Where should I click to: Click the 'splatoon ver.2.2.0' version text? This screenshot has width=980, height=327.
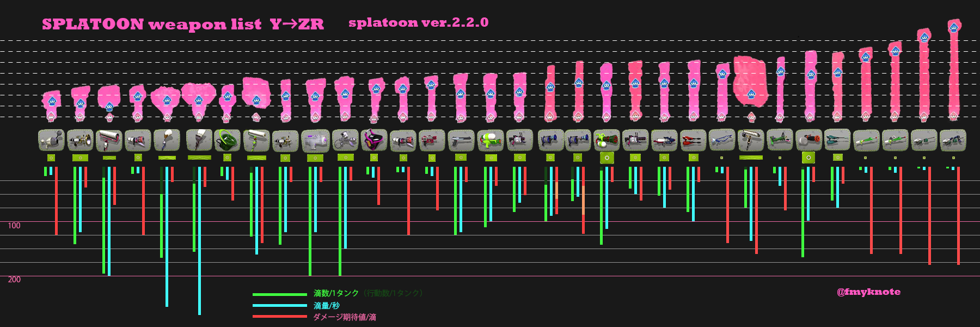[418, 22]
